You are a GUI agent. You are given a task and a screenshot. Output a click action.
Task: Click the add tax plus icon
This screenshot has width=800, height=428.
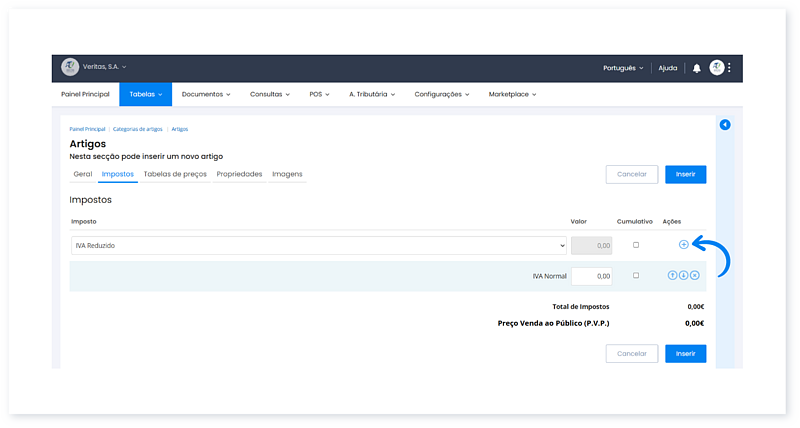click(x=683, y=245)
